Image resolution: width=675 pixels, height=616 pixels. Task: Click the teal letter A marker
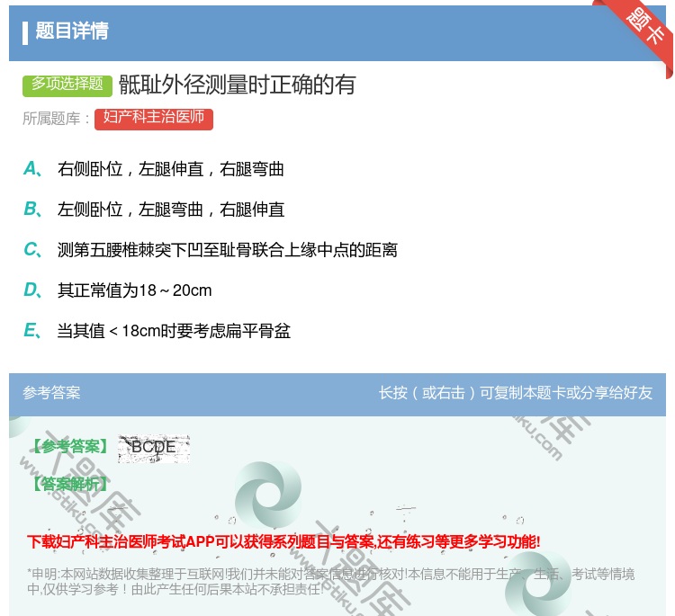(x=32, y=169)
